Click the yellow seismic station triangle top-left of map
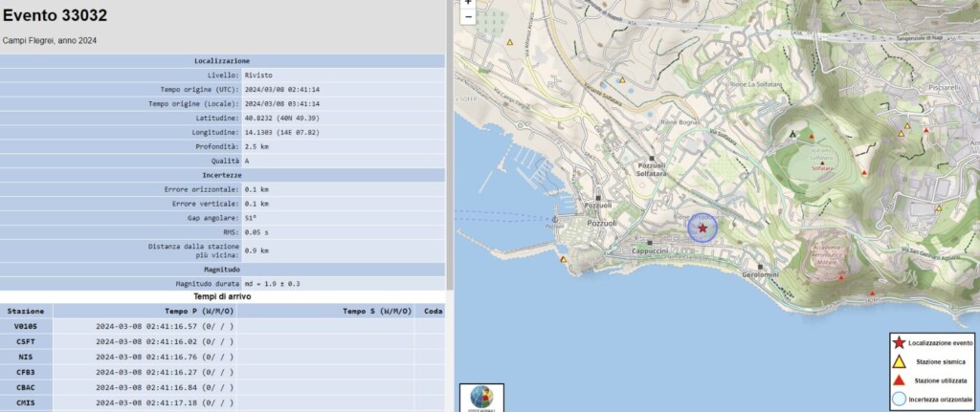 (510, 42)
